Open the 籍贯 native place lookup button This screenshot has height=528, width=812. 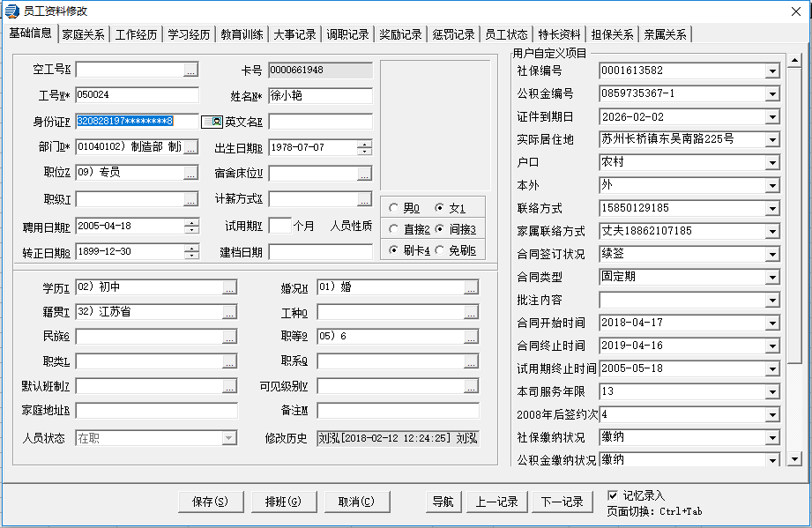click(x=229, y=312)
